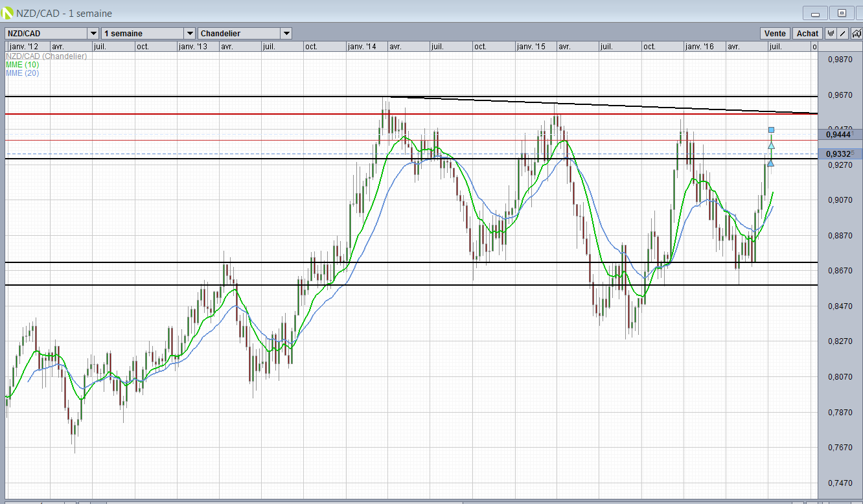This screenshot has width=863, height=504.
Task: Open the bar-style chart tool icon
Action: coord(831,34)
